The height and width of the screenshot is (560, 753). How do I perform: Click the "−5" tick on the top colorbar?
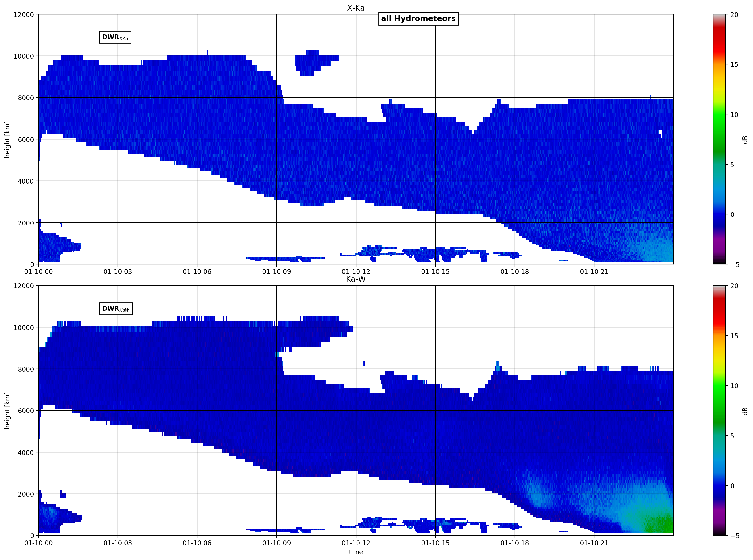click(735, 265)
